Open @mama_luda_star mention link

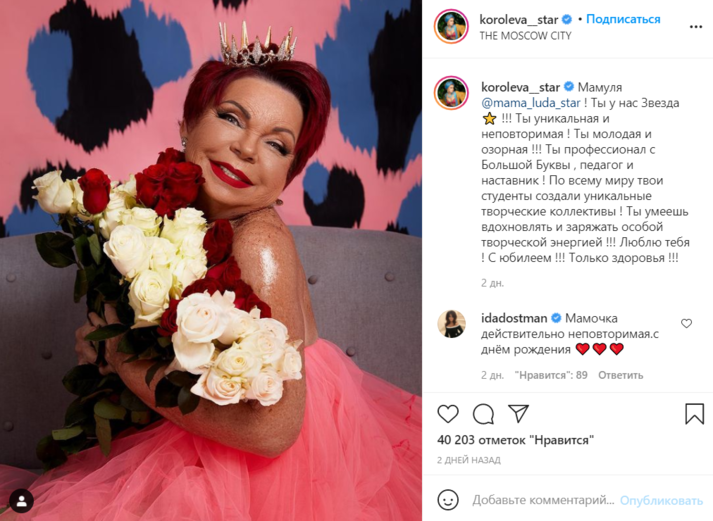click(531, 103)
